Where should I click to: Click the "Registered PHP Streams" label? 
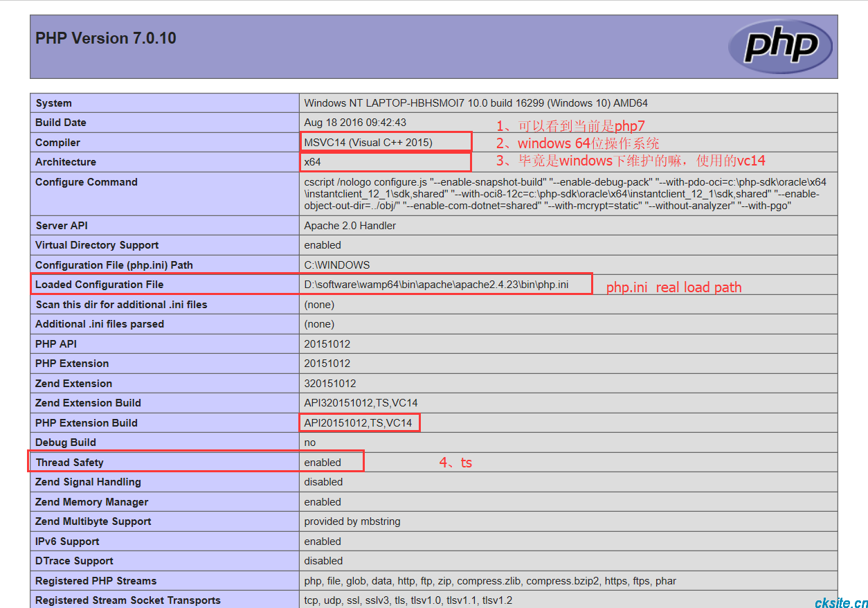[96, 581]
